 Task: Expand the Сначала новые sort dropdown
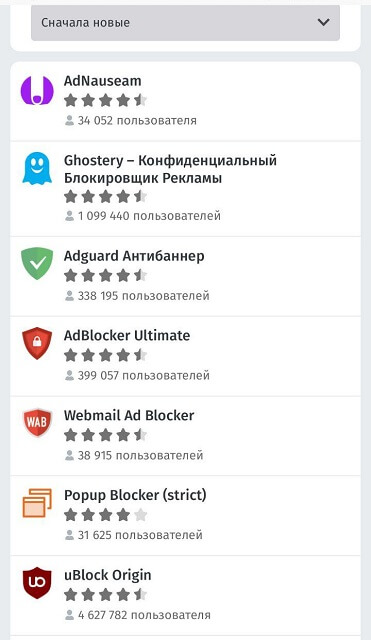[185, 22]
